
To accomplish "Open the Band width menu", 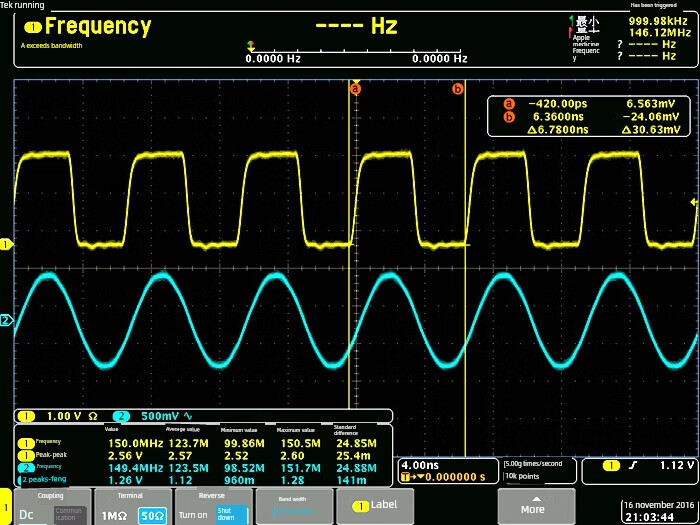I will pyautogui.click(x=294, y=506).
